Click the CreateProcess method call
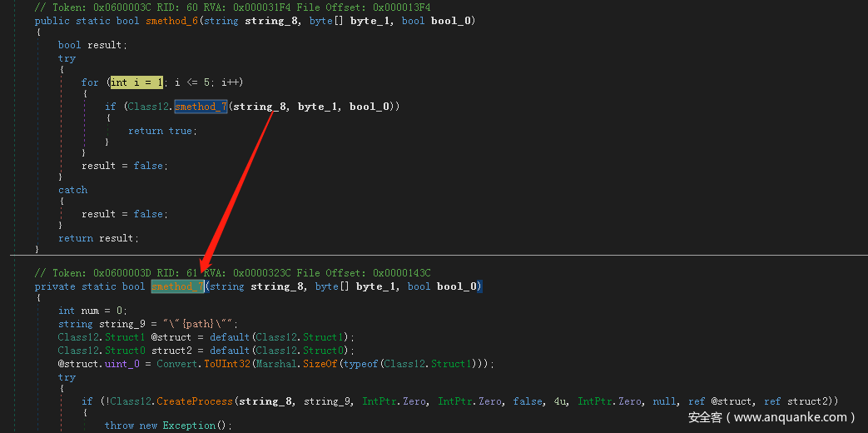 point(196,401)
